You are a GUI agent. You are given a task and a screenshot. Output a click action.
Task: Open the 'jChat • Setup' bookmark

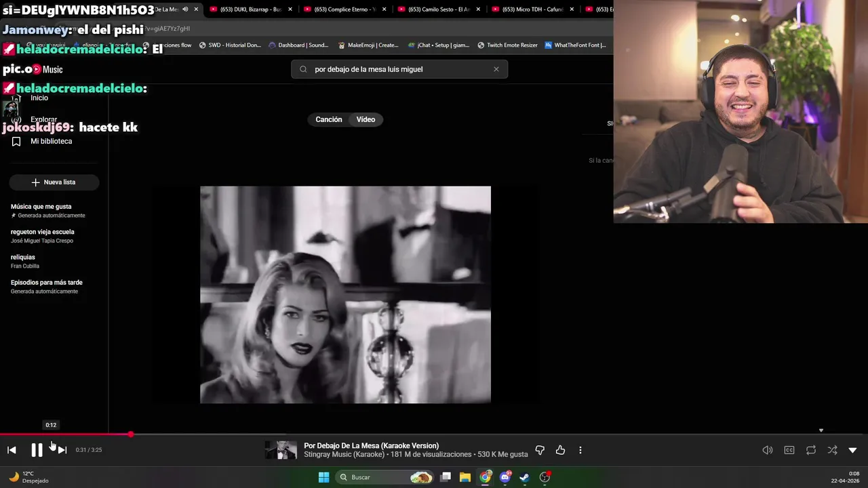439,45
